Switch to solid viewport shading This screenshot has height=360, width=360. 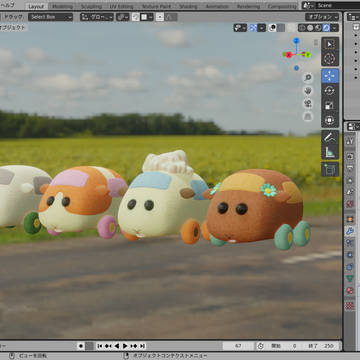click(310, 28)
